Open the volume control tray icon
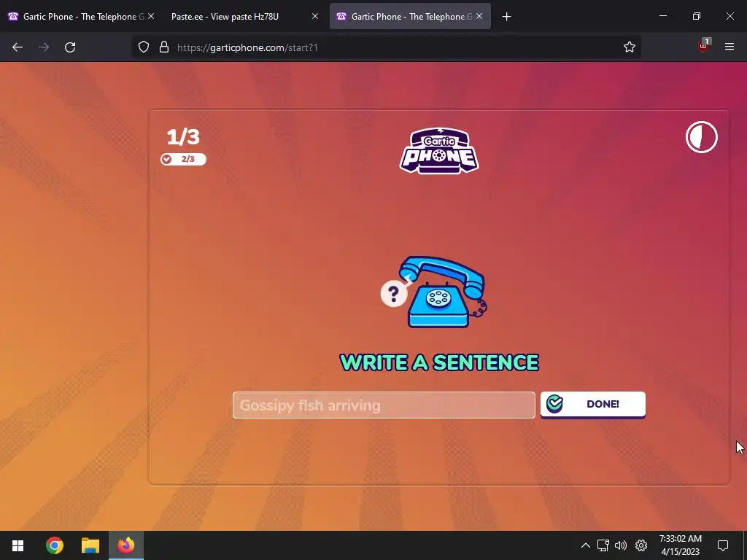Viewport: 747px width, 560px height. click(x=621, y=545)
